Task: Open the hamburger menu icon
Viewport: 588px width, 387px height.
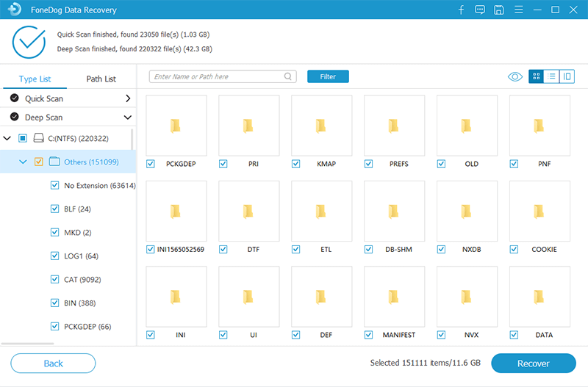Action: pyautogui.click(x=518, y=10)
